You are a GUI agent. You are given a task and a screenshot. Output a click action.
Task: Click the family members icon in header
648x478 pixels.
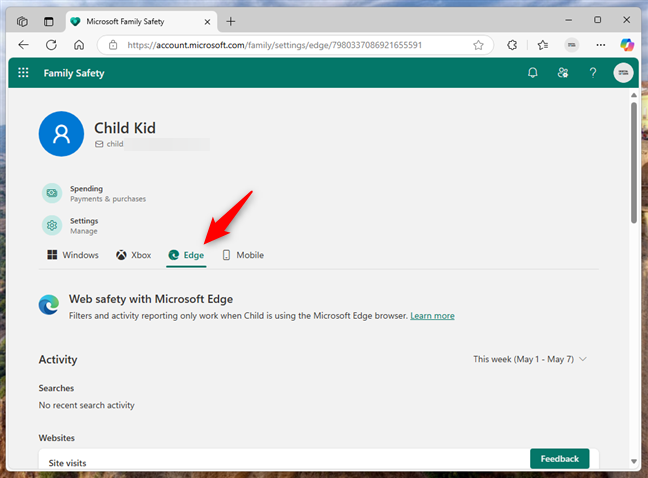(563, 73)
